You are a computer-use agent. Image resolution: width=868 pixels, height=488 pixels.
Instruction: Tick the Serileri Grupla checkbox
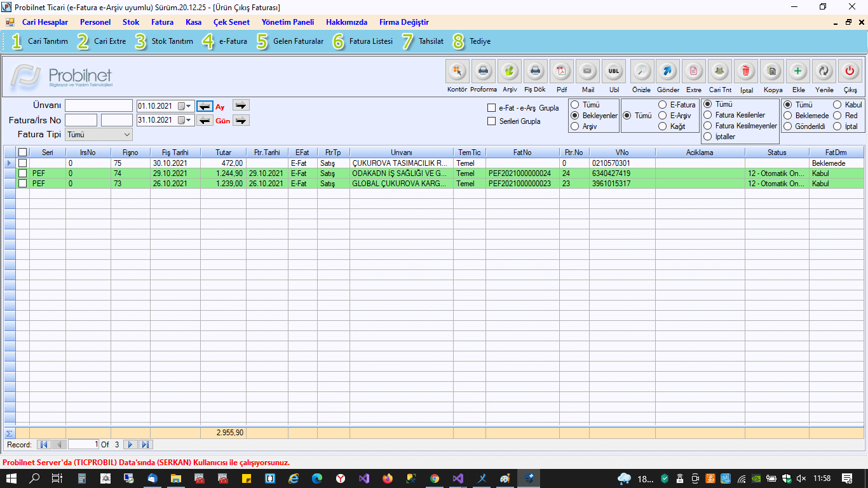(x=491, y=121)
